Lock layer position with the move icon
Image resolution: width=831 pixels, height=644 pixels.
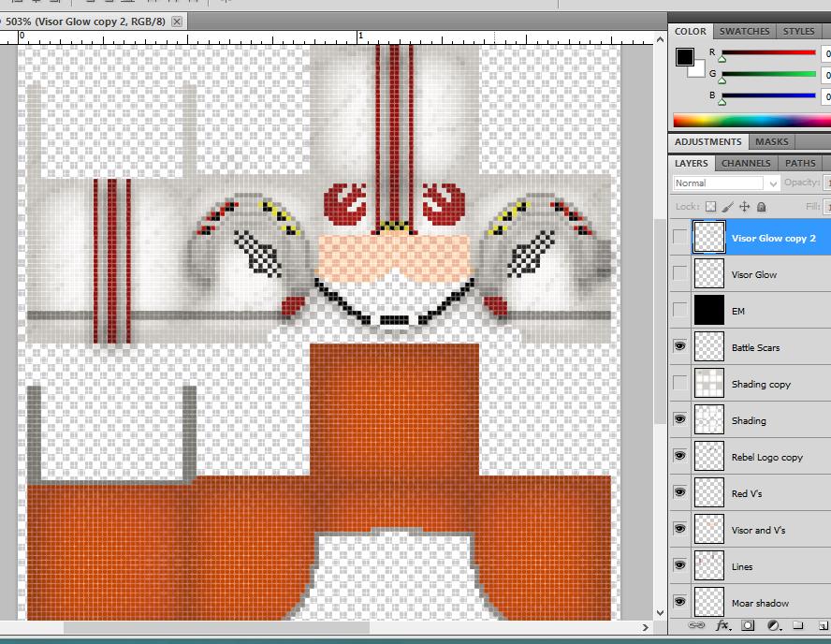745,206
